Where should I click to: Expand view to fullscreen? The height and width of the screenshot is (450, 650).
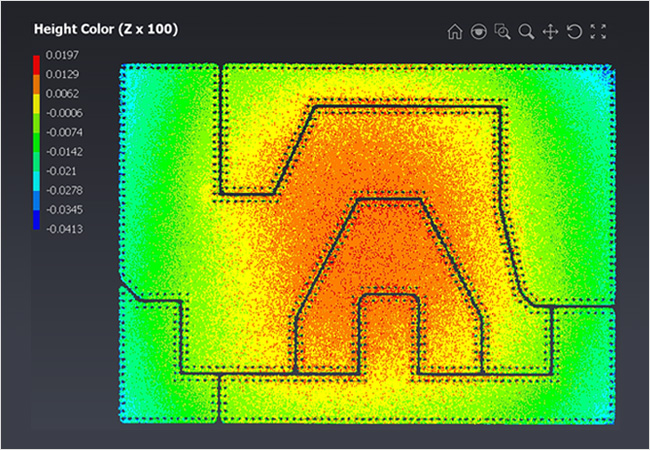pos(598,32)
